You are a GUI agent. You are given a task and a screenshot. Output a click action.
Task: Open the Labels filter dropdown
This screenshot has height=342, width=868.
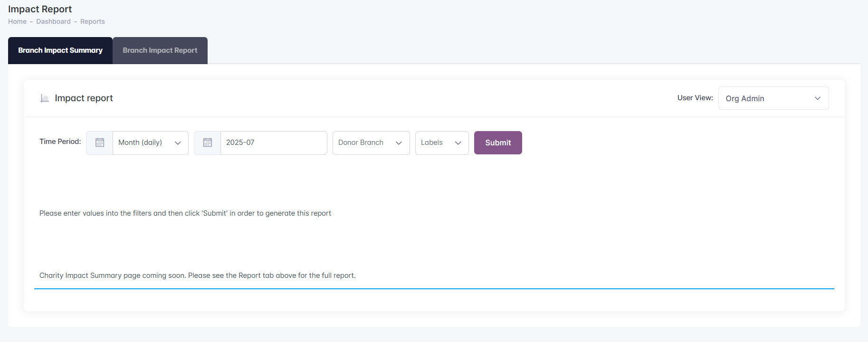point(441,143)
